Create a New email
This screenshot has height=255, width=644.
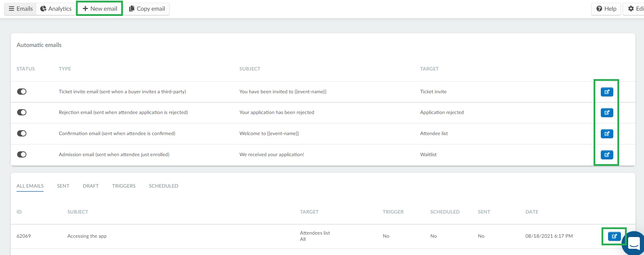tap(100, 9)
